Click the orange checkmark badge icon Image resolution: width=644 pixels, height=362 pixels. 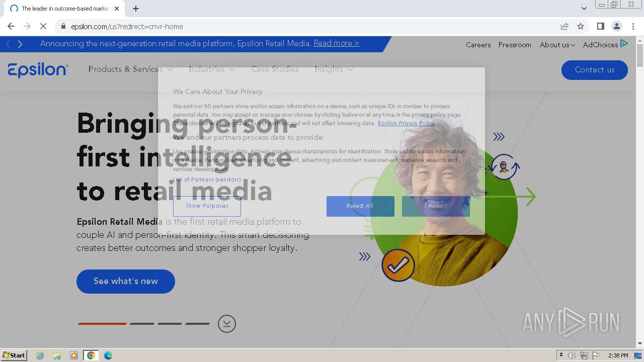[398, 265]
